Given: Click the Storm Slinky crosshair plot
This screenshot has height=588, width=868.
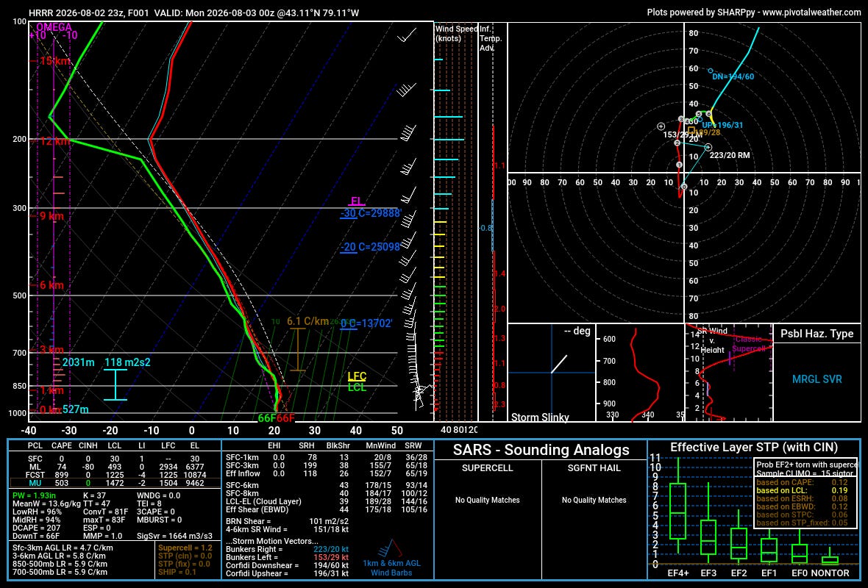Looking at the screenshot, I should click(552, 373).
